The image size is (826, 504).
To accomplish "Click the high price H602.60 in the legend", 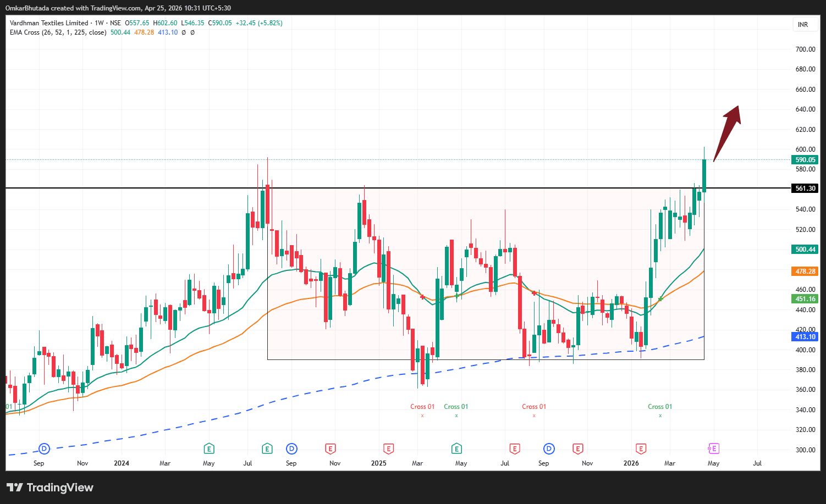I will coord(165,23).
